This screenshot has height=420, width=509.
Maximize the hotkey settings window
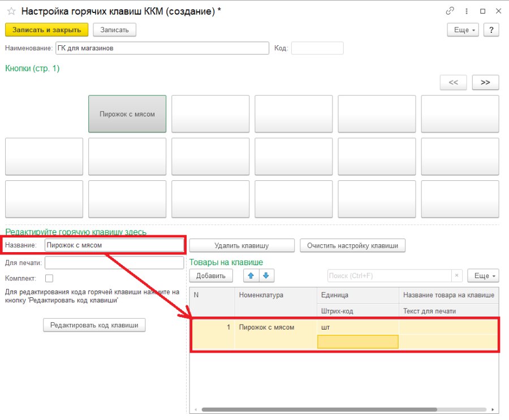(483, 11)
